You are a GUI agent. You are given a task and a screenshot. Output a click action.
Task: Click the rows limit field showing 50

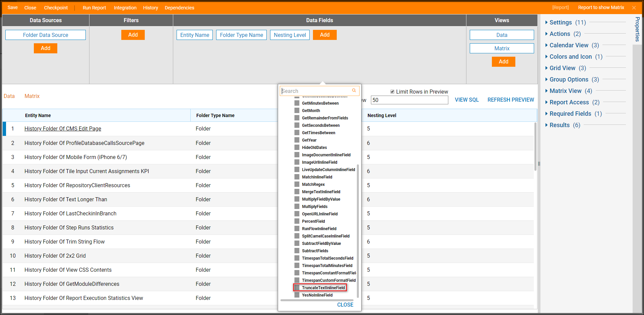point(409,100)
